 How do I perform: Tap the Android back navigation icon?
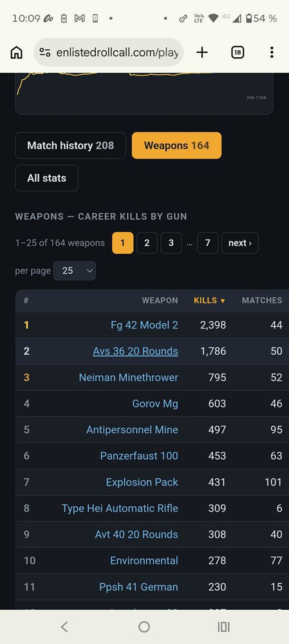pyautogui.click(x=64, y=627)
